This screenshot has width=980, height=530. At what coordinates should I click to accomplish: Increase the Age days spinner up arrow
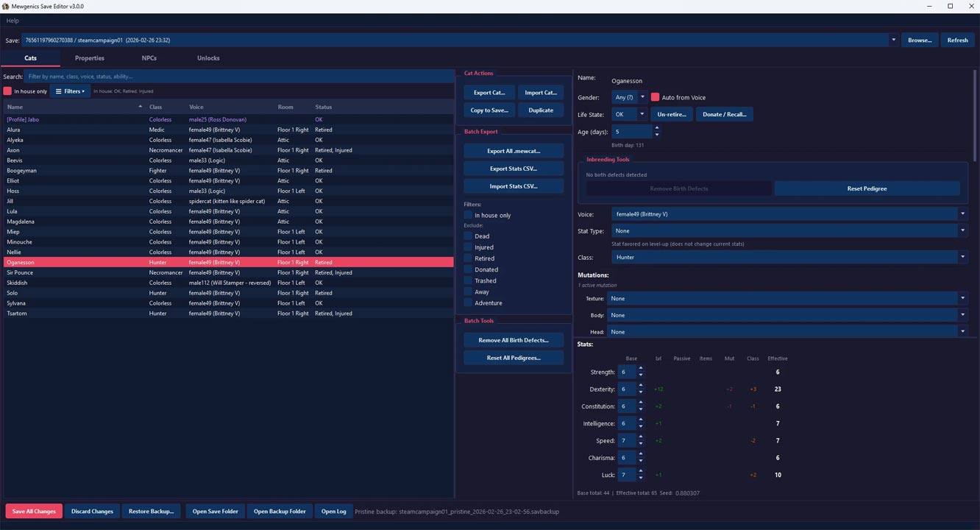tap(657, 128)
